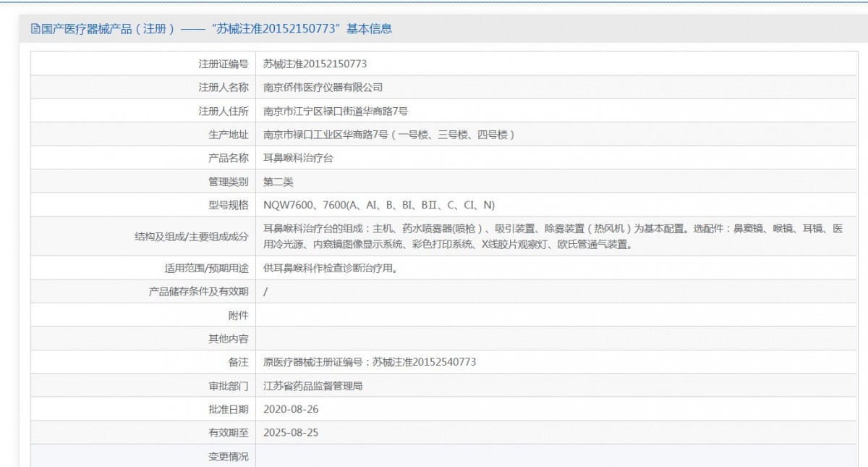Screen dimensions: 868x467
Task: Select the 注册人名称 label
Action: (224, 88)
